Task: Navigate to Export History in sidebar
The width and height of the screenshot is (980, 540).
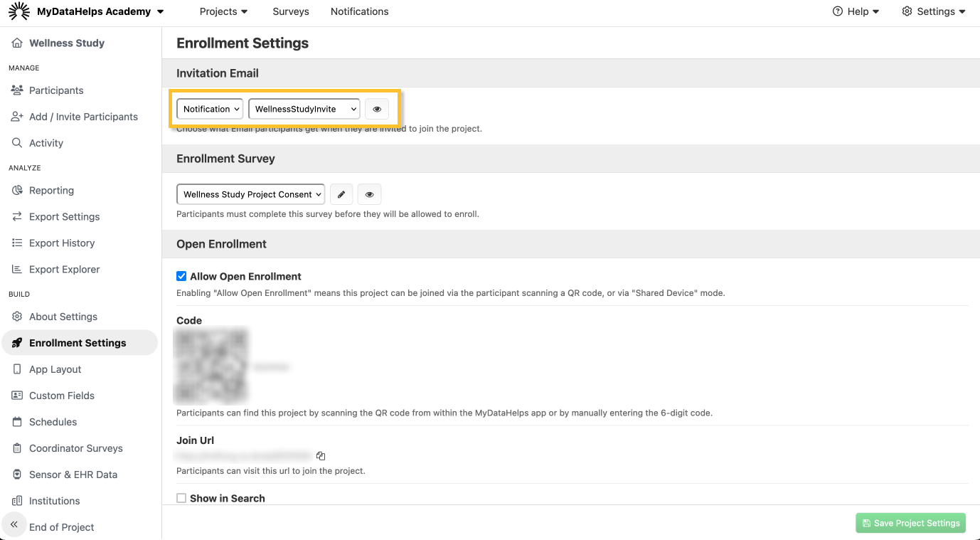Action: 62,243
